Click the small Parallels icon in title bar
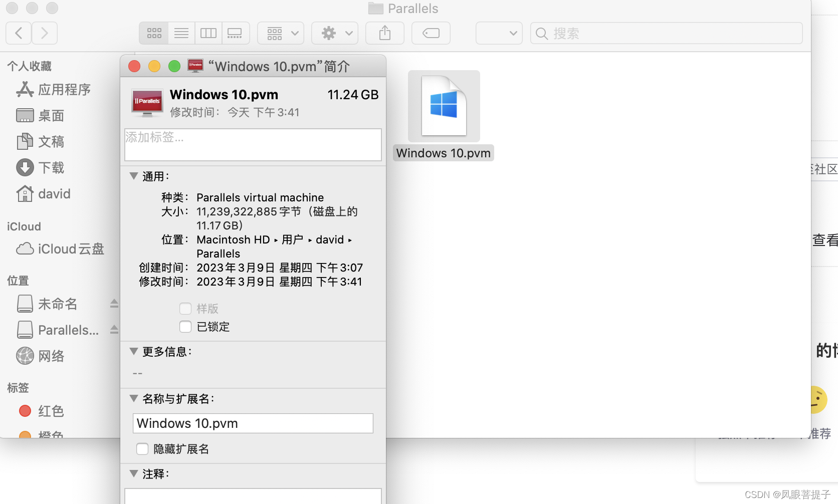Viewport: 838px width, 504px height. point(195,66)
